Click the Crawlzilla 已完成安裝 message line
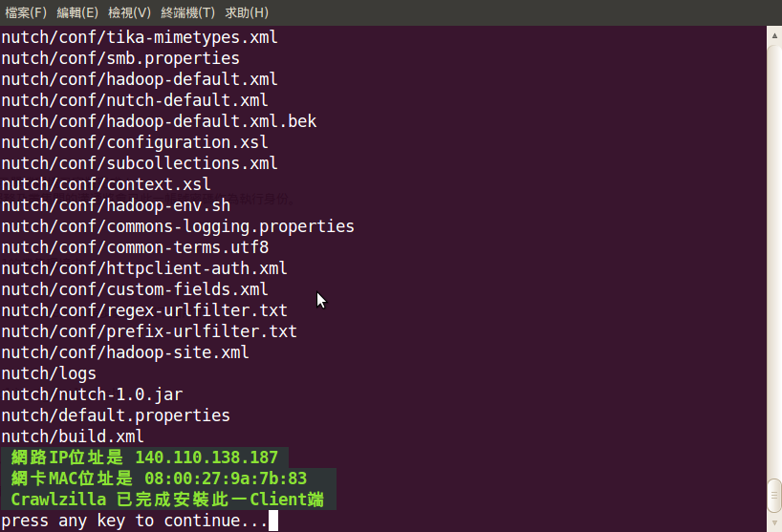Viewport: 782px width, 532px height. tap(168, 500)
